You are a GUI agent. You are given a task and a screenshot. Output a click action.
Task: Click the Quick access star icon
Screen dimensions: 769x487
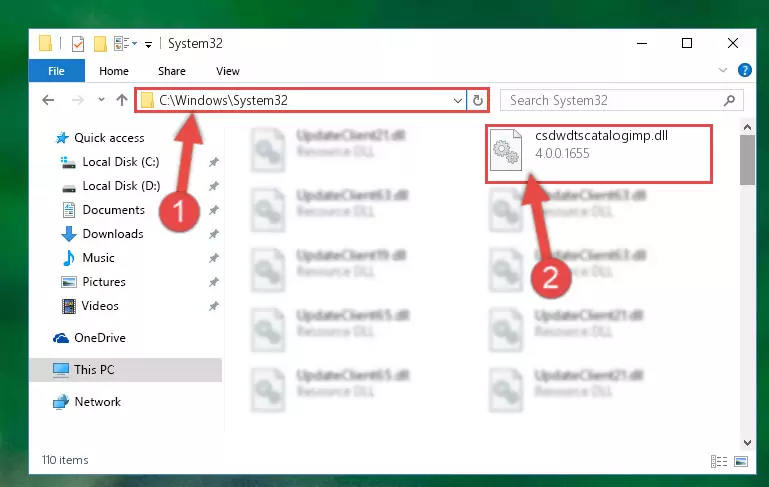(62, 138)
